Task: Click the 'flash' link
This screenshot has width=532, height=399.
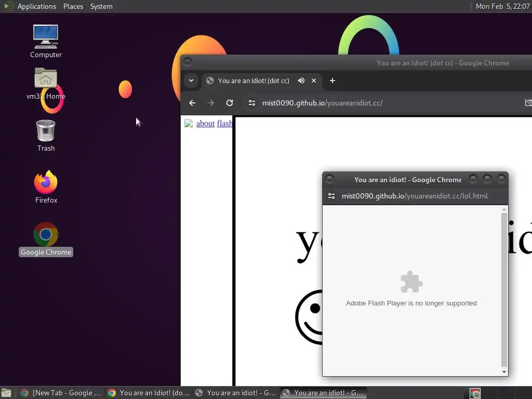Action: [x=224, y=124]
